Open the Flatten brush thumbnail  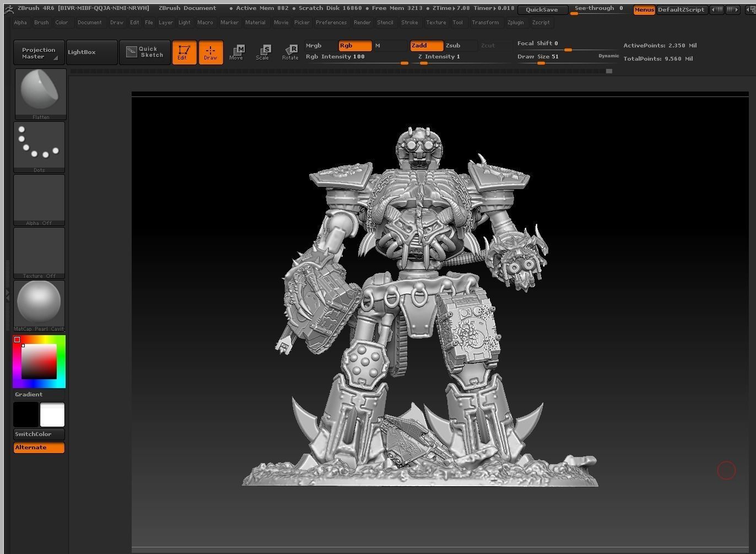[40, 94]
